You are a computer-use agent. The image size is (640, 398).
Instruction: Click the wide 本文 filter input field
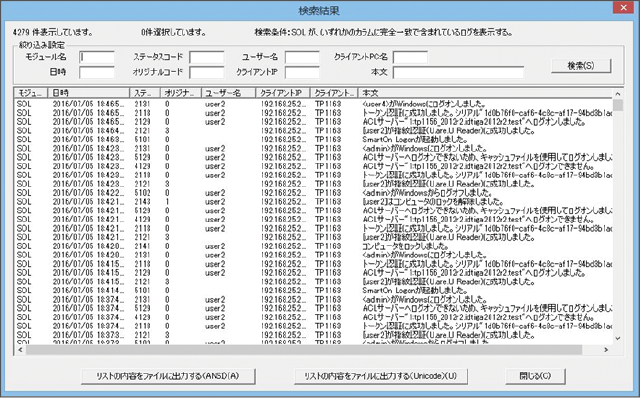pos(458,73)
